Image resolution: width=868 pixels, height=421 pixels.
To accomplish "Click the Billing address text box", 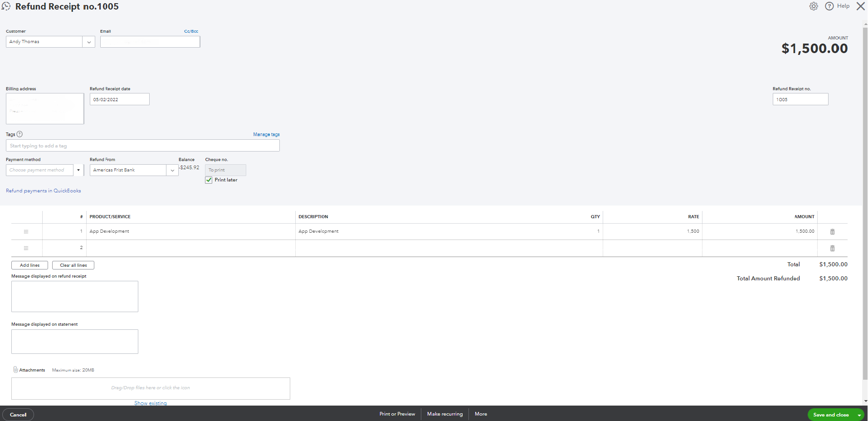I will pos(45,109).
